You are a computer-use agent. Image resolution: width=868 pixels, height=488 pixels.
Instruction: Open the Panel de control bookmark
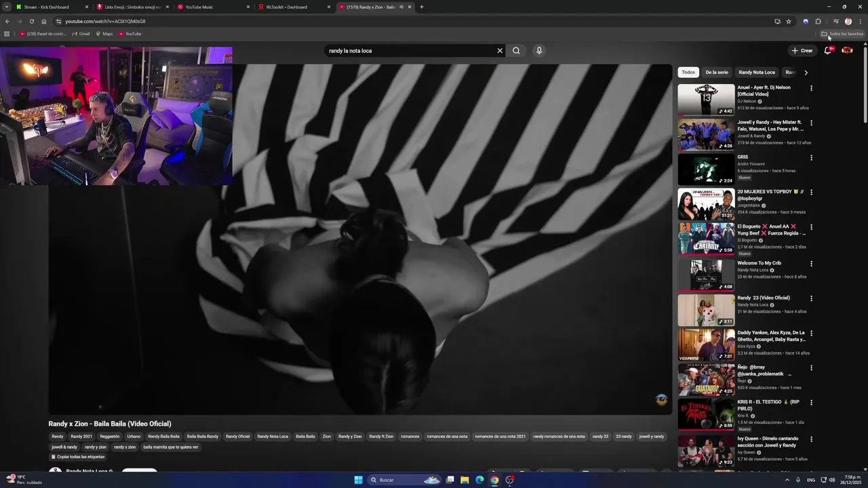click(x=43, y=34)
